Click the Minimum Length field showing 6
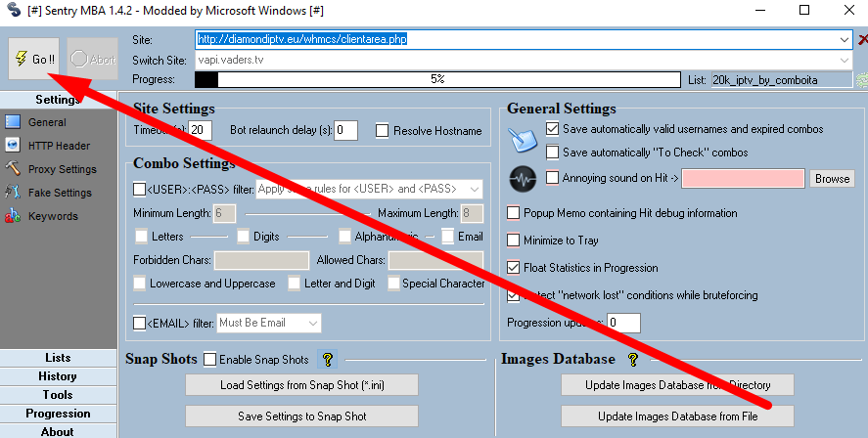This screenshot has width=868, height=438. [225, 213]
